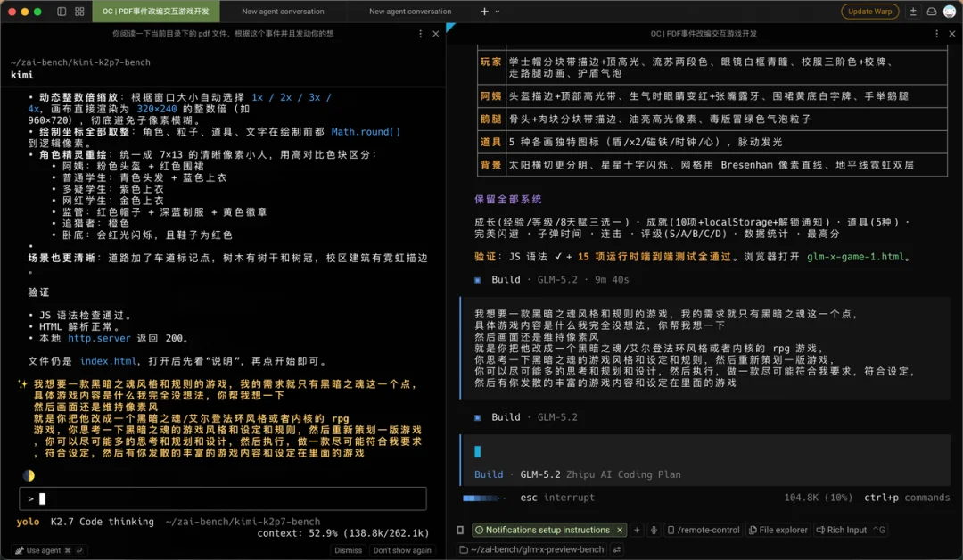Click the 背景 table row label
963x560 pixels.
pos(490,165)
